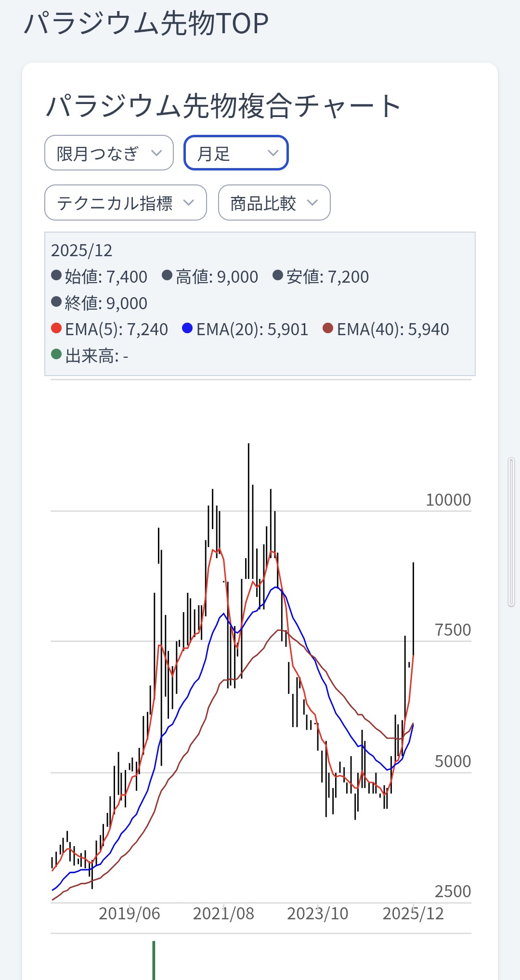Image resolution: width=520 pixels, height=980 pixels.
Task: Click the gray dot beside 高値
Action: pyautogui.click(x=167, y=275)
